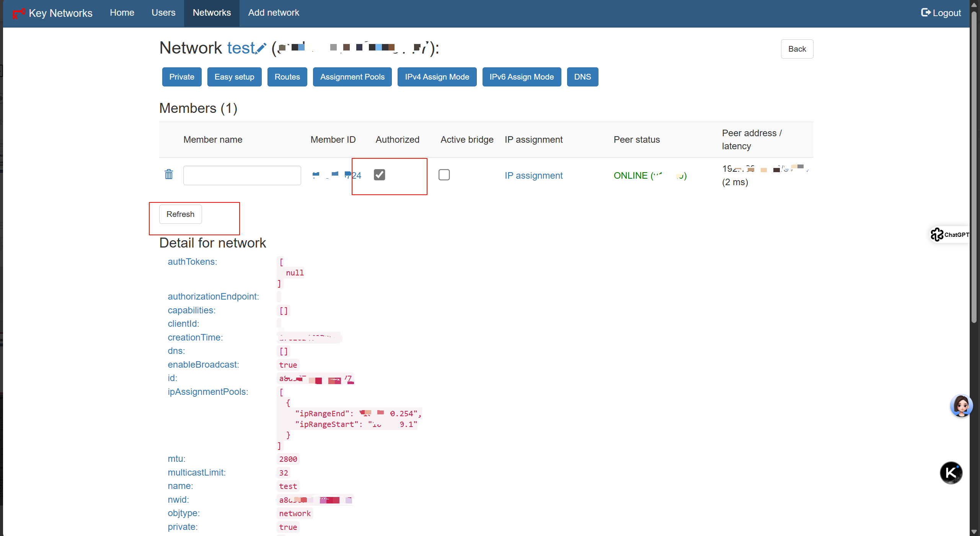
Task: Click the black K floating icon
Action: (951, 473)
